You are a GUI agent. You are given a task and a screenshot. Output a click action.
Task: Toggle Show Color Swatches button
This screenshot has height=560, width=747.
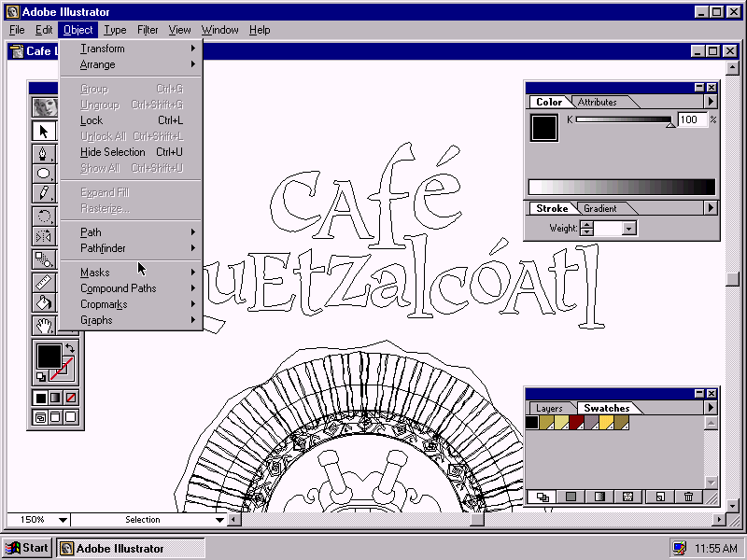(571, 497)
